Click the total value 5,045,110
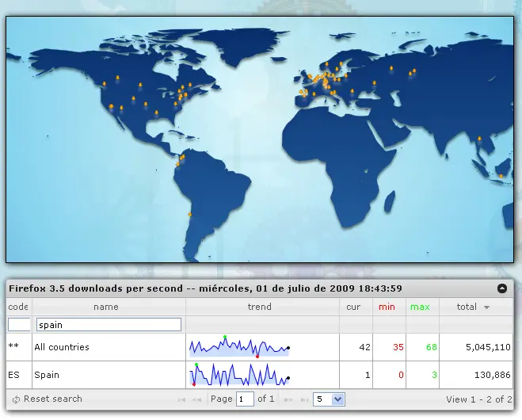Image resolution: width=522 pixels, height=420 pixels. 488,347
